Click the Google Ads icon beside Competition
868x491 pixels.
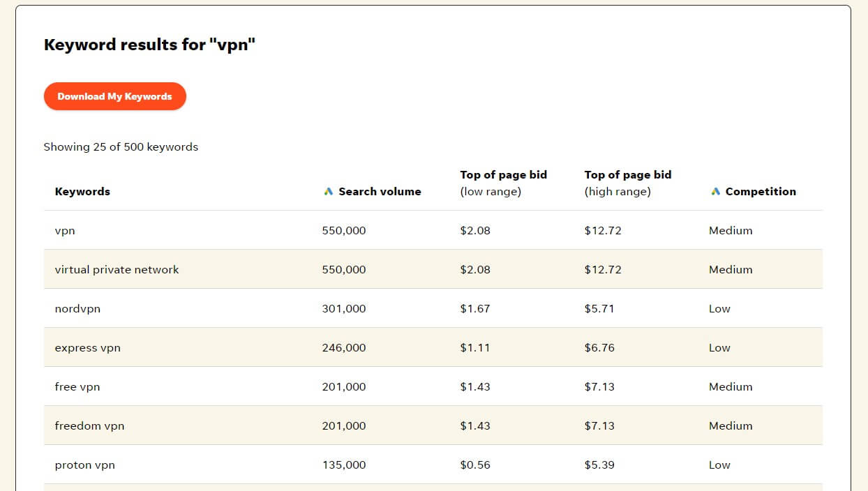(715, 192)
